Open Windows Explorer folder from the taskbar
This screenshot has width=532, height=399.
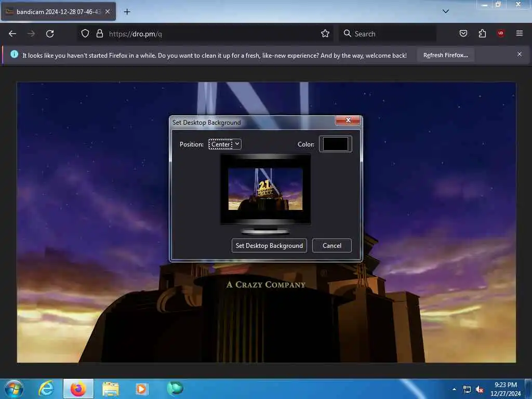[x=110, y=389]
